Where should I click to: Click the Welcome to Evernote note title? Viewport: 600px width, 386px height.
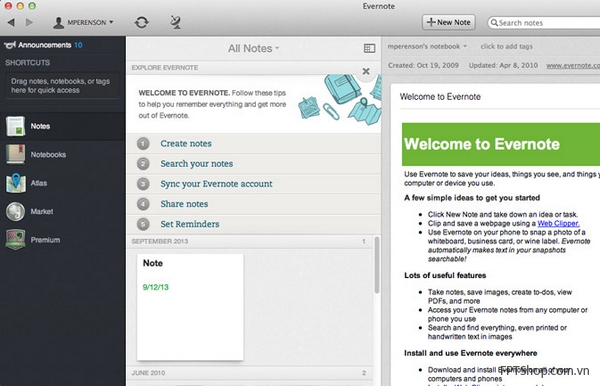click(440, 97)
